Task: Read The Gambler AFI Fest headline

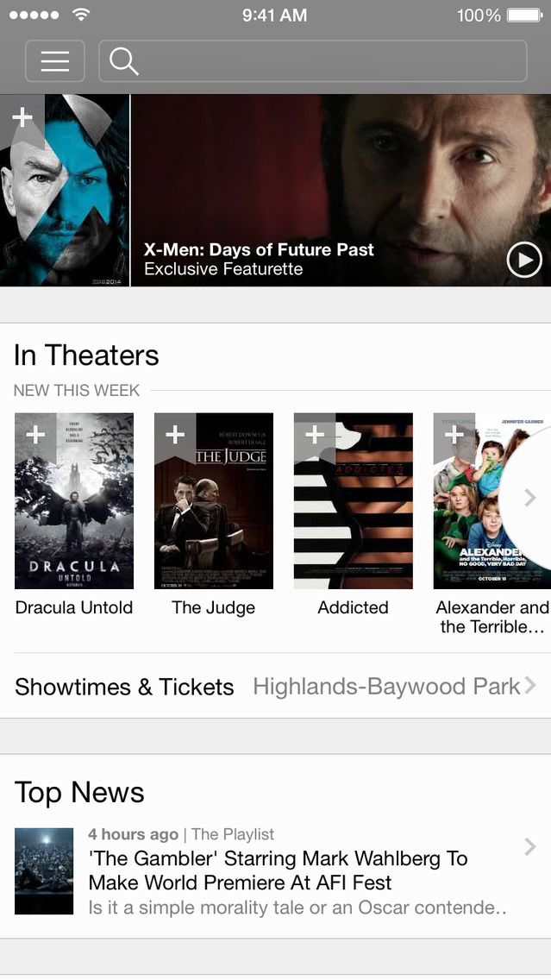Action: [x=278, y=870]
